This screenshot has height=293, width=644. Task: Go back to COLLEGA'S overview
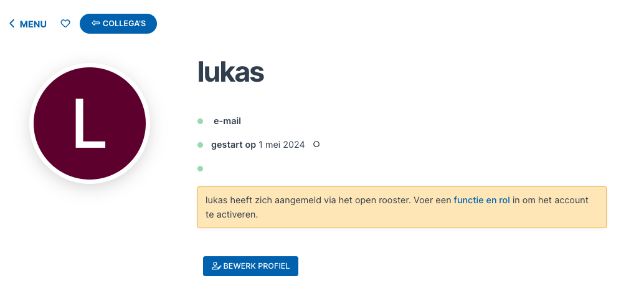pos(118,24)
